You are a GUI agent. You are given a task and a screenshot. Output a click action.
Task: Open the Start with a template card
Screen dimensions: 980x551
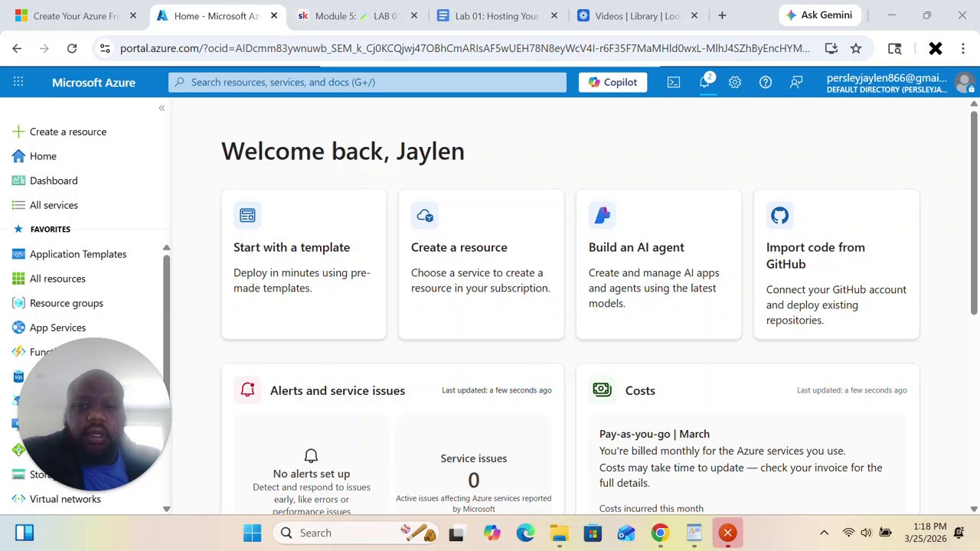[x=304, y=264]
